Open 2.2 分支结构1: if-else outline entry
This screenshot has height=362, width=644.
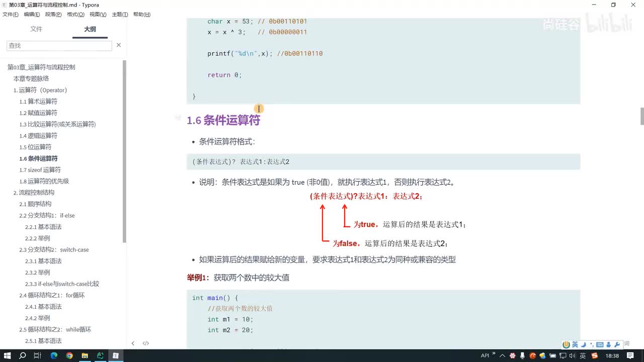(x=47, y=216)
